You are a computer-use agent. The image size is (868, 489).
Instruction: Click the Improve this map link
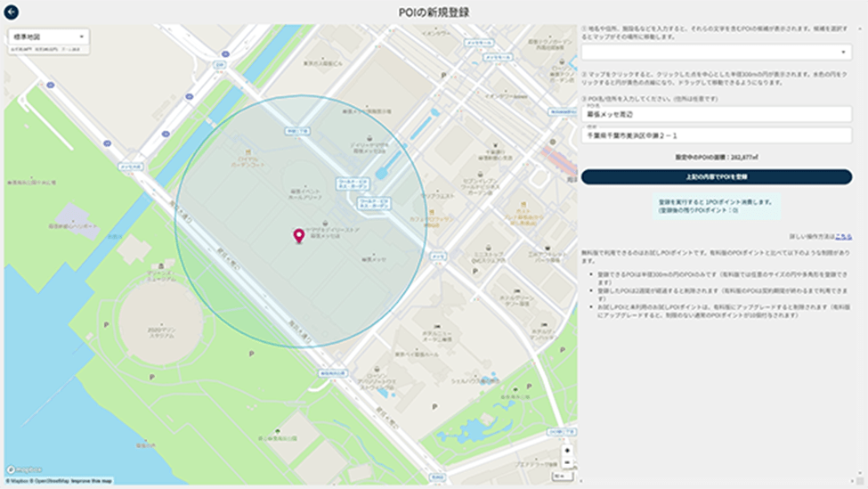(x=92, y=482)
